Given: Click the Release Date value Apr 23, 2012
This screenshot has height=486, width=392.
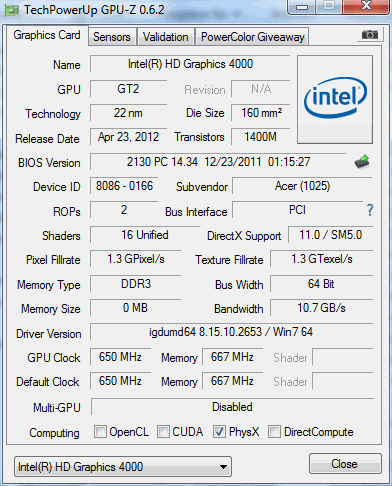Looking at the screenshot, I should 128,137.
